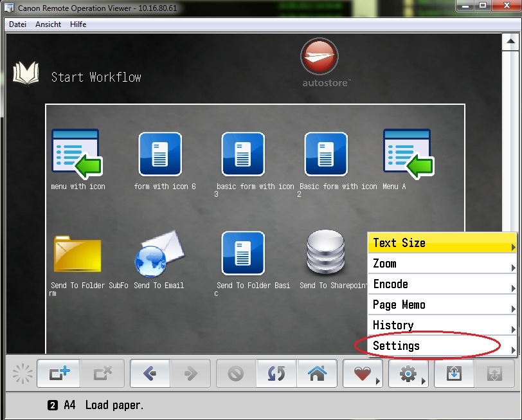Viewport: 522px width, 420px height.
Task: Expand the Text Size submenu
Action: point(442,242)
